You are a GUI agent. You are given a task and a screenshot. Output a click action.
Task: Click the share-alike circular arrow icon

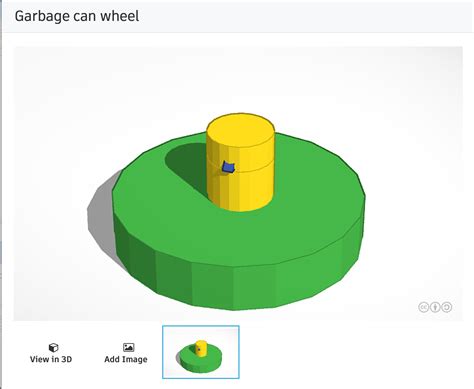[447, 307]
